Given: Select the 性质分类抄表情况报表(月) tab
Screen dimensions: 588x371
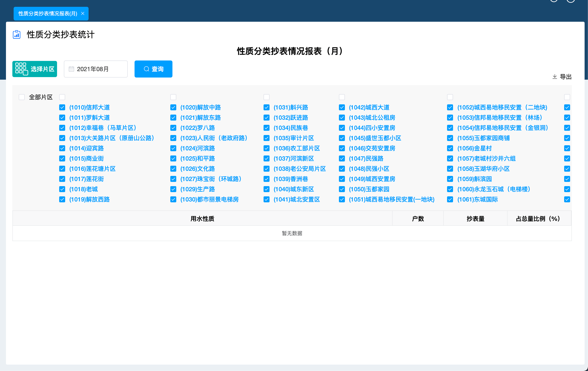Looking at the screenshot, I should point(46,13).
